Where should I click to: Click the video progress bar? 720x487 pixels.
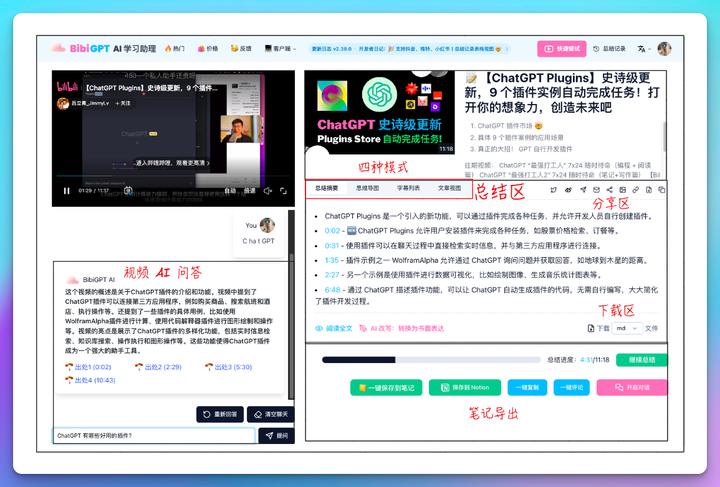[x=173, y=176]
